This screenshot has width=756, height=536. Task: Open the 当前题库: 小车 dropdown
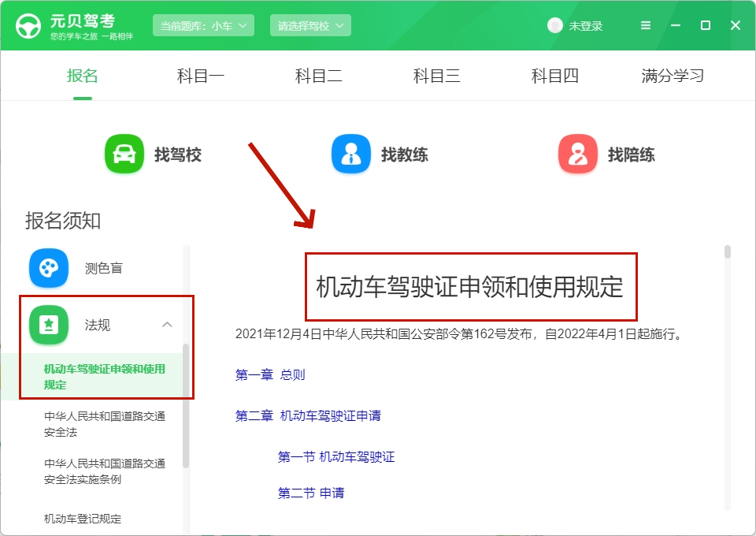pos(203,25)
